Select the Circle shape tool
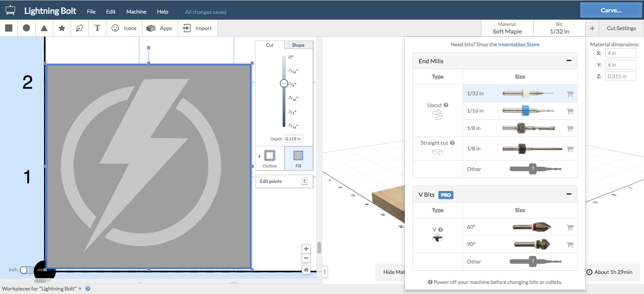 click(x=26, y=28)
